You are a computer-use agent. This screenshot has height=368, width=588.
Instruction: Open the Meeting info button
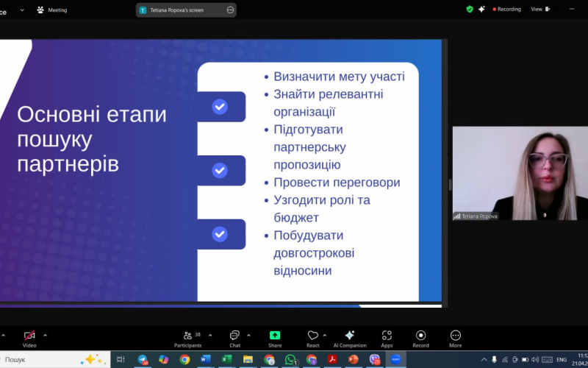pyautogui.click(x=52, y=10)
